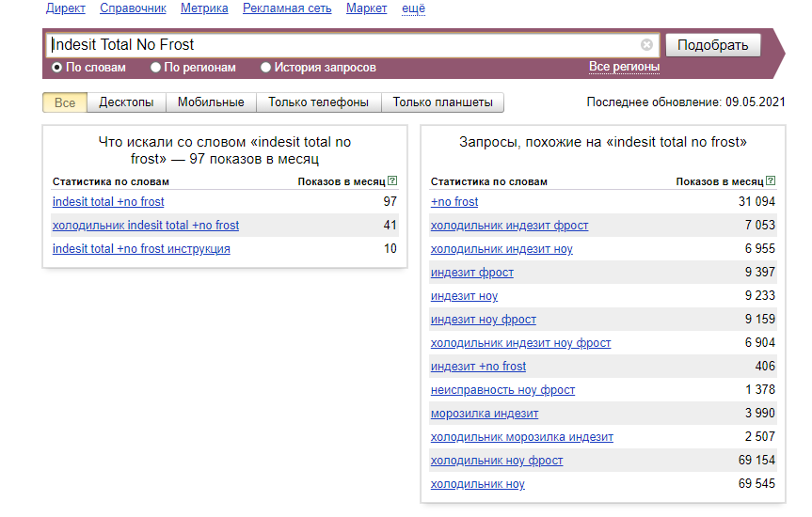Click the value 31 094 for +no frost

pos(756,201)
